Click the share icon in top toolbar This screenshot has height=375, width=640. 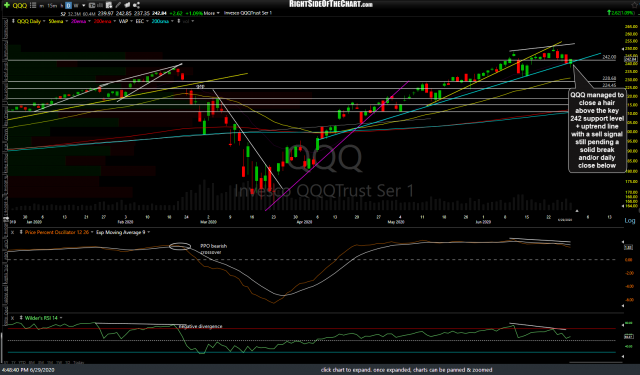tap(136, 5)
